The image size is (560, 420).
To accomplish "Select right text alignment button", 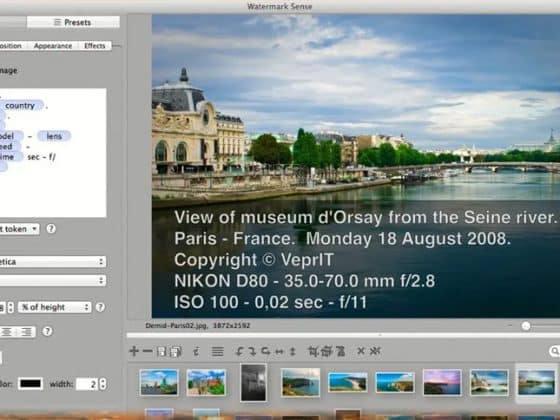I will 26,332.
